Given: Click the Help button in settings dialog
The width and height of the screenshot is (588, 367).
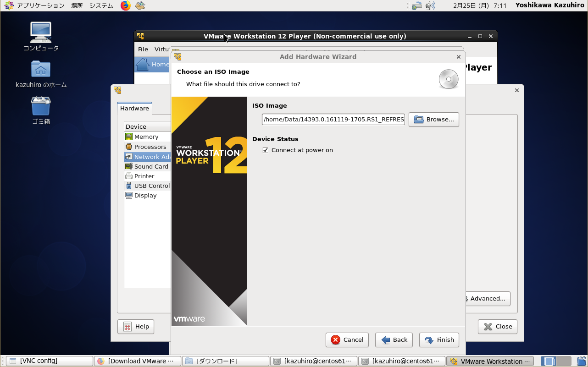Looking at the screenshot, I should pyautogui.click(x=136, y=327).
